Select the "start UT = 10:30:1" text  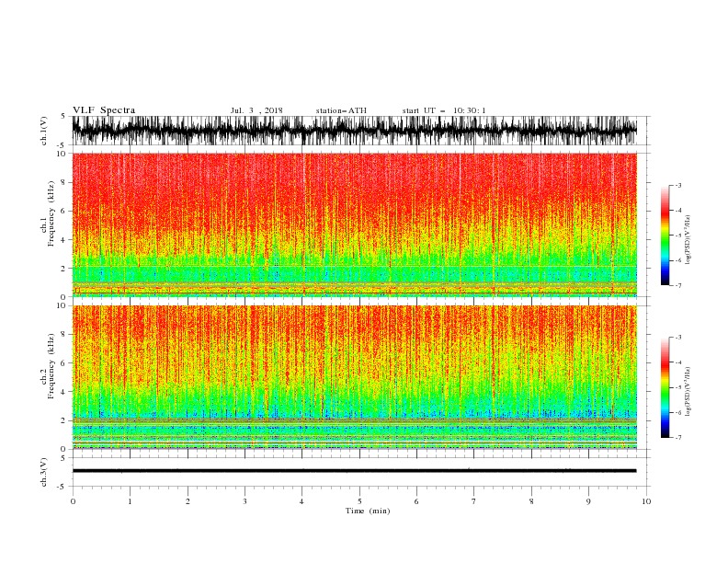(x=444, y=110)
